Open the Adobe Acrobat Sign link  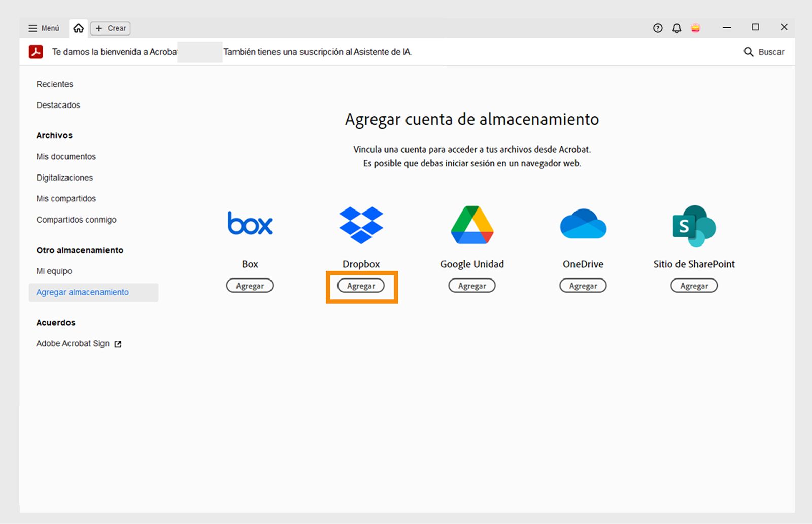[x=73, y=343]
